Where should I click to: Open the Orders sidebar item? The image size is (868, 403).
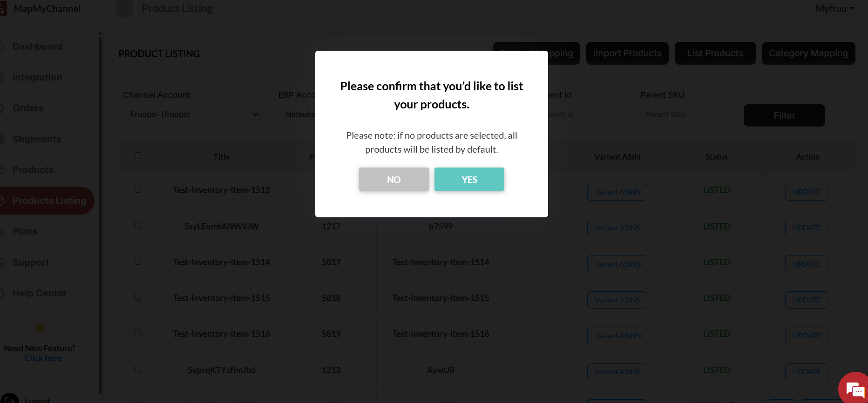[x=28, y=108]
